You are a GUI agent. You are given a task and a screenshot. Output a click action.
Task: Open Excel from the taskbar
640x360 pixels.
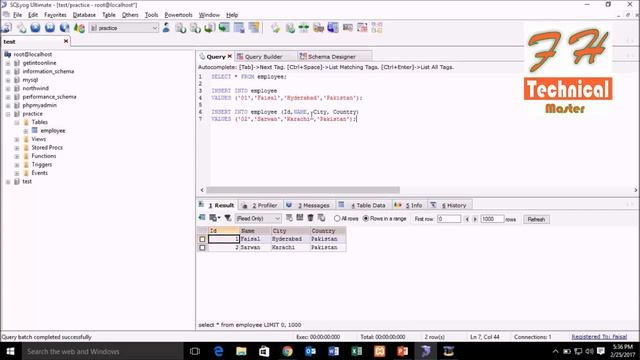pyautogui.click(x=356, y=351)
